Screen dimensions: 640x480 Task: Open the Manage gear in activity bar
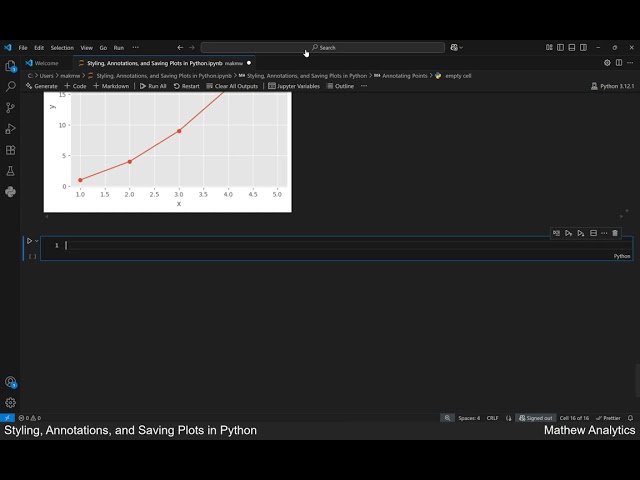[x=10, y=403]
